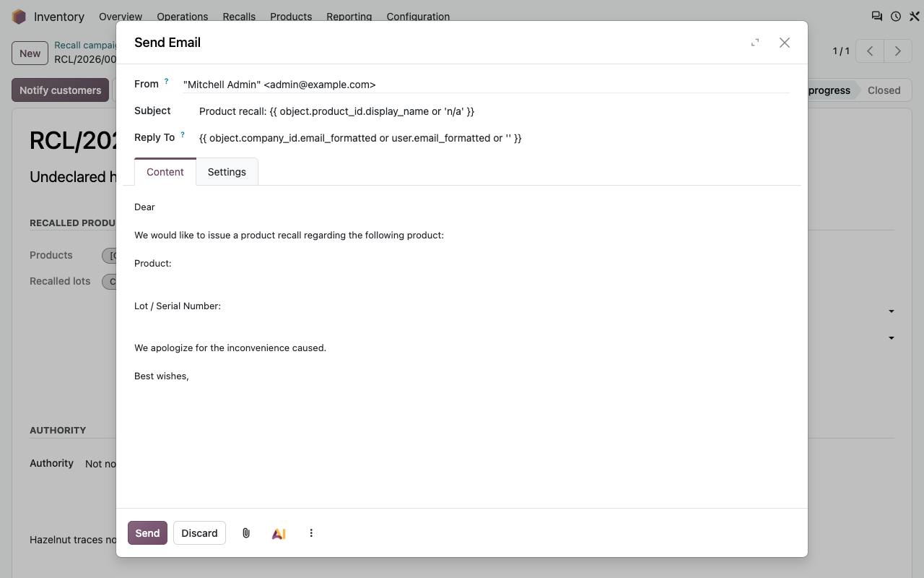Open the Reporting menu
This screenshot has height=578, width=924.
click(x=349, y=16)
